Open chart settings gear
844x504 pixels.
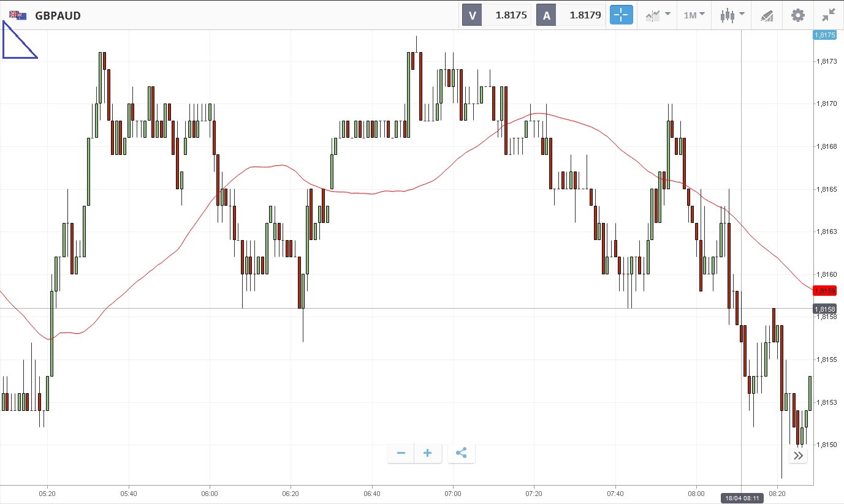tap(797, 15)
